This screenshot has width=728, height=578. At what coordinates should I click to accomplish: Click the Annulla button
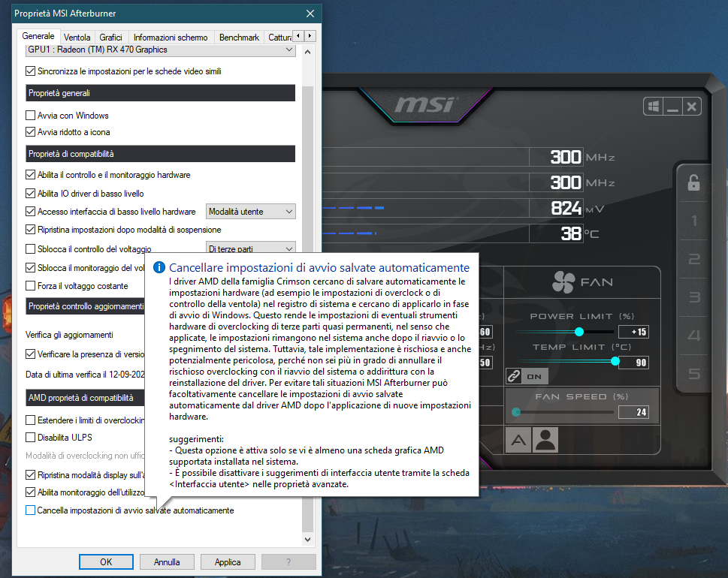(x=167, y=561)
